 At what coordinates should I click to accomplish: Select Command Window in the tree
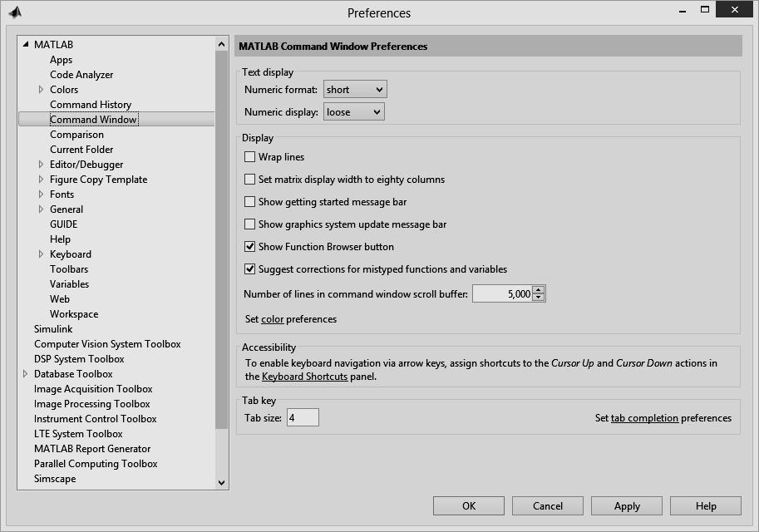click(x=93, y=120)
